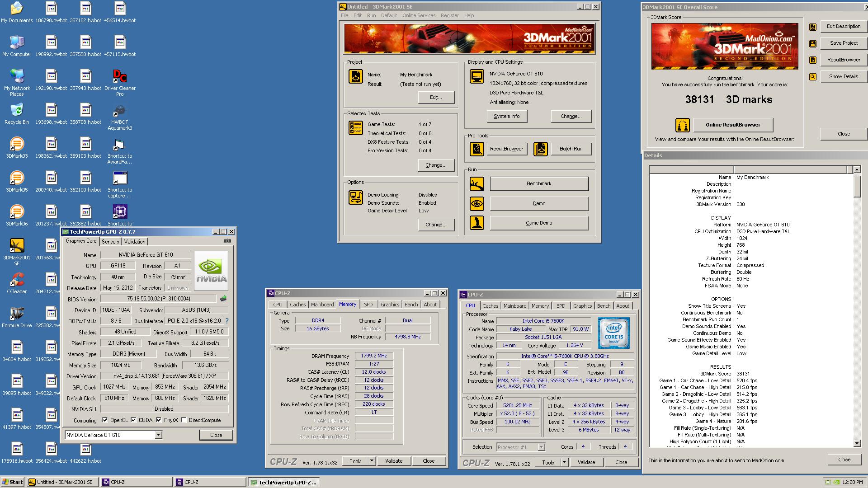Open My Computer desktop icon
Screen dimensions: 868x488
tap(17, 46)
